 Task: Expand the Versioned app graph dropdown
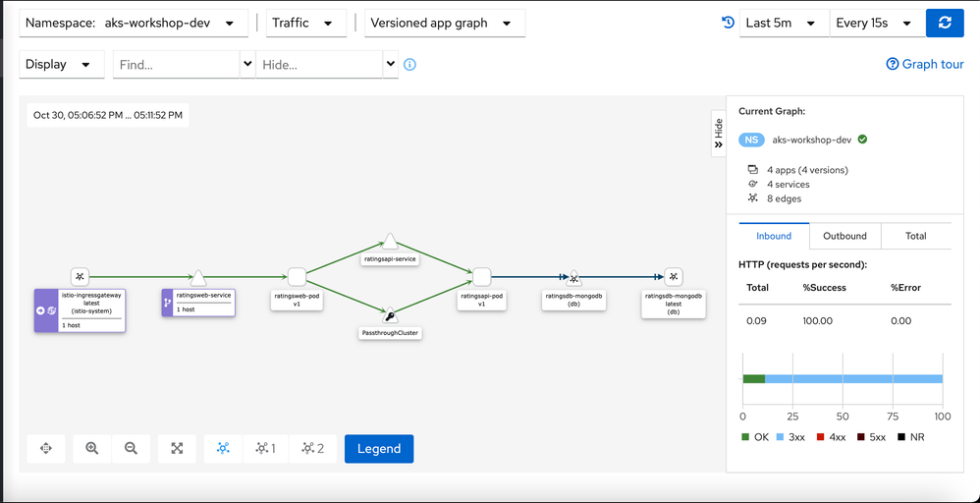pyautogui.click(x=444, y=23)
